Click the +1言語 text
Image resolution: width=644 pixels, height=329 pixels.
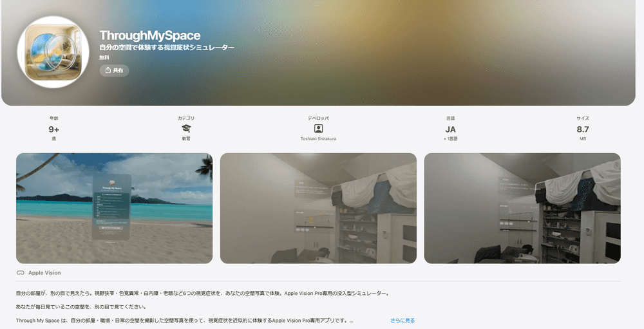(451, 139)
